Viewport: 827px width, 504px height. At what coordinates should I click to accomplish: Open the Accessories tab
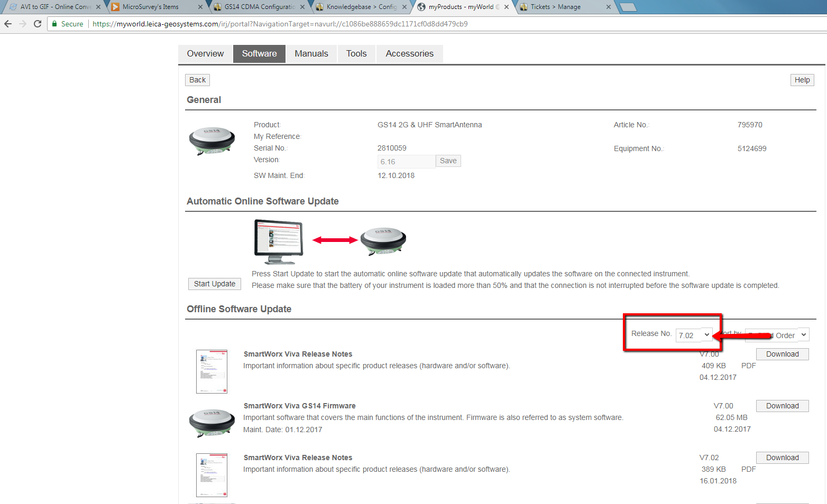pyautogui.click(x=409, y=54)
